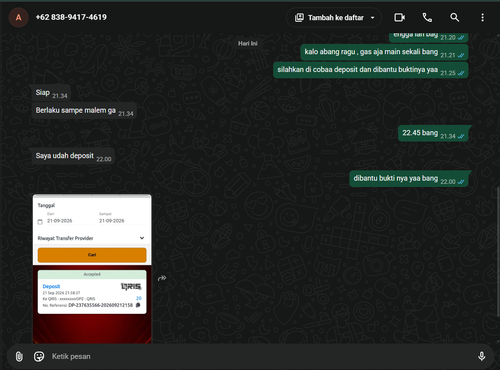Select message "silahkan di cobaa deposit dan dibantu buktinya yaa"
The width and height of the screenshot is (500, 370).
tap(371, 70)
